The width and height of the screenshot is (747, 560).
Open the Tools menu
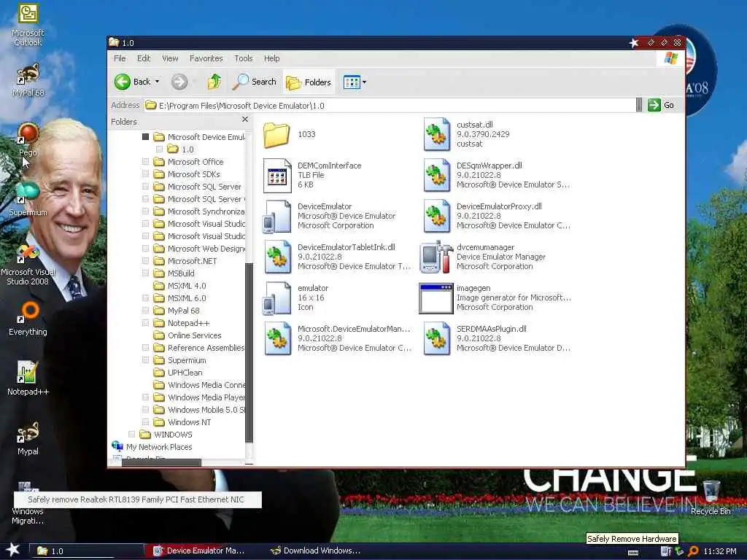pyautogui.click(x=244, y=58)
